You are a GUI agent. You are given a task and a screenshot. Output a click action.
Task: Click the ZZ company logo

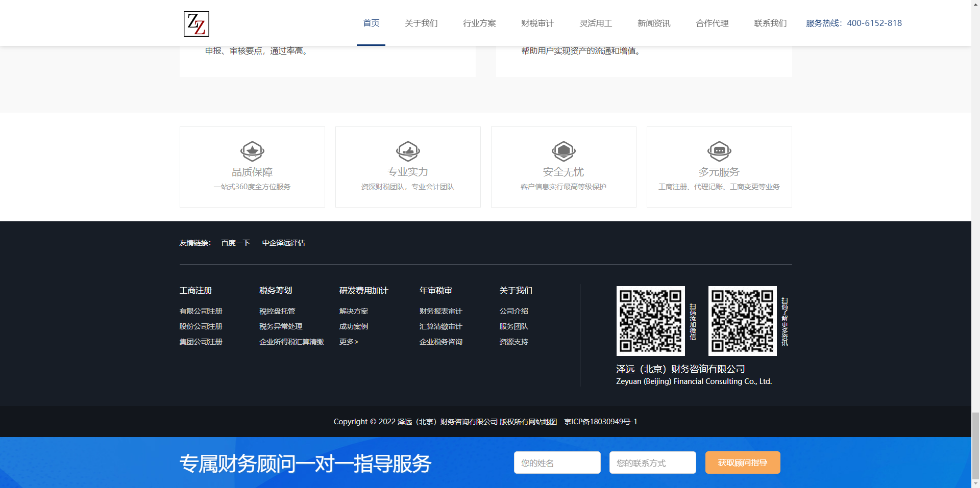197,24
